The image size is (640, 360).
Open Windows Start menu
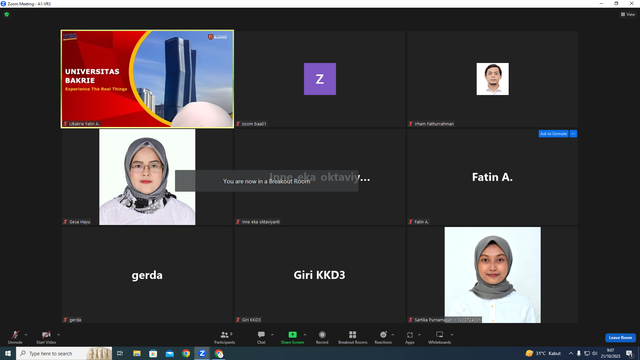click(8, 353)
